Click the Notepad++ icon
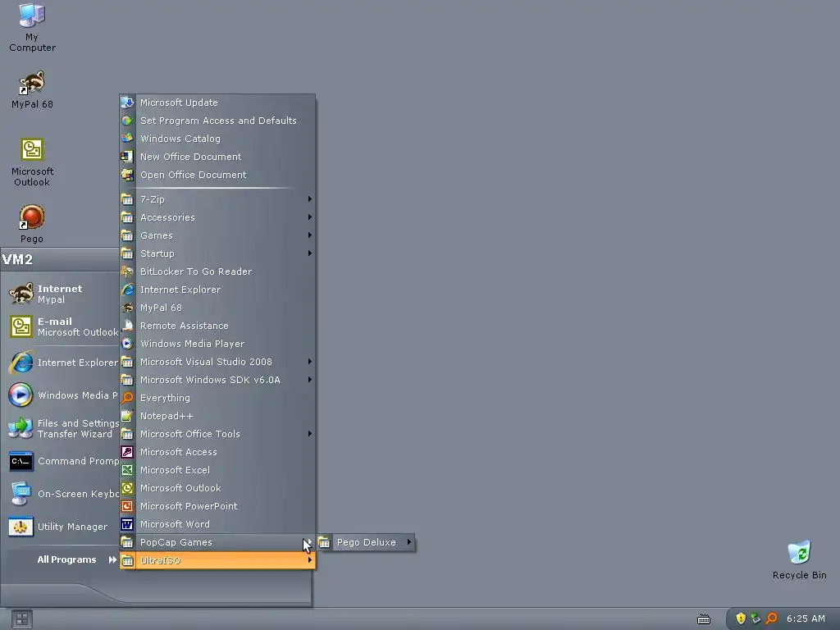 (127, 416)
